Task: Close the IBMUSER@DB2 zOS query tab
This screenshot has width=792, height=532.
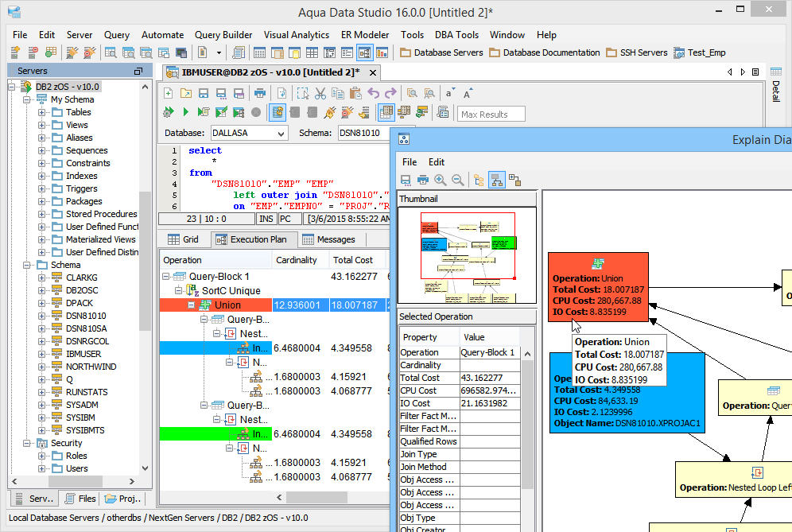Action: pos(373,72)
